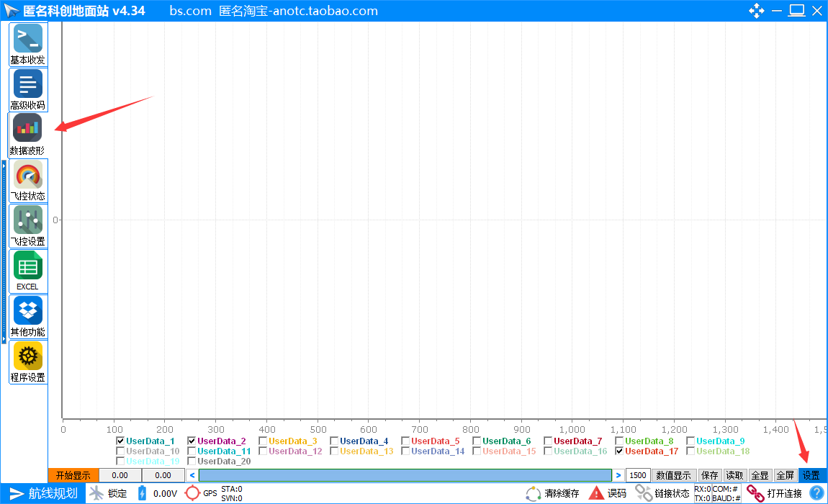Click the 打开连接 open connection icon

coord(755,493)
